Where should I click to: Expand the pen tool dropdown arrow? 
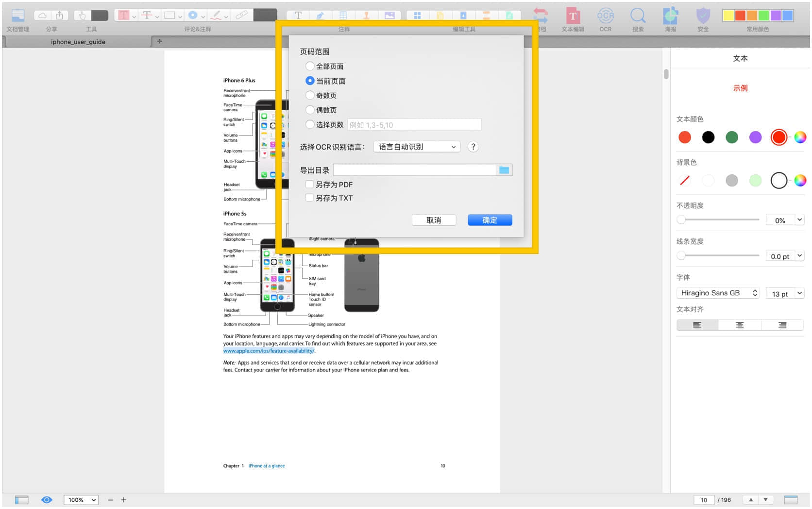pyautogui.click(x=226, y=17)
